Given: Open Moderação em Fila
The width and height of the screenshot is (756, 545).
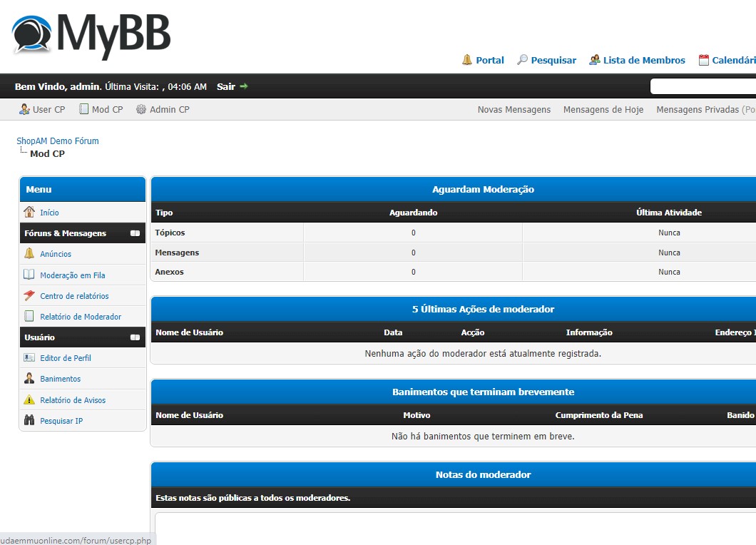Looking at the screenshot, I should (x=72, y=275).
